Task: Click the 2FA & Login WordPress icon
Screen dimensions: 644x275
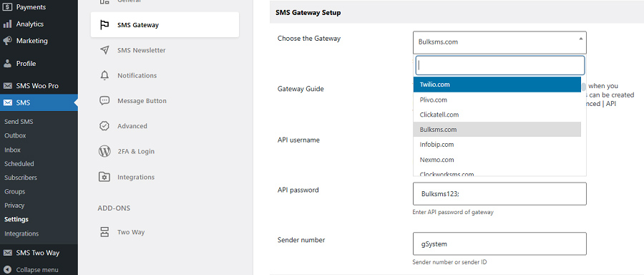Action: 104,151
